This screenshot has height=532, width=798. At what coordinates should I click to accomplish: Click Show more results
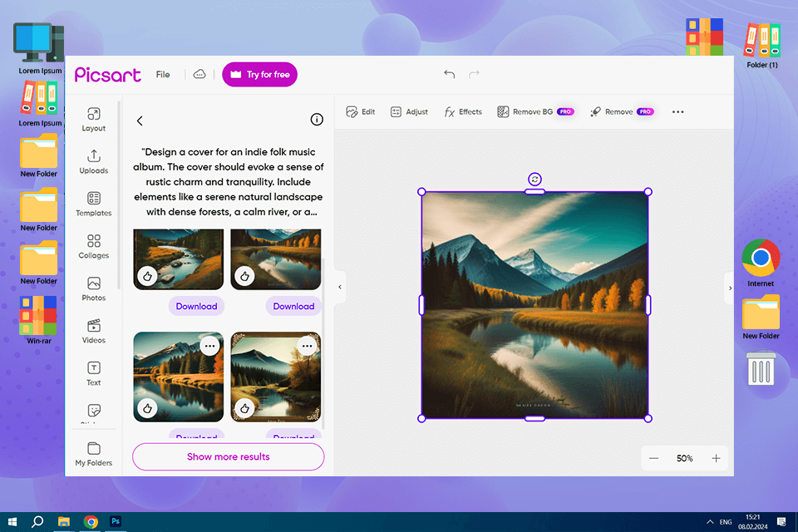[228, 456]
